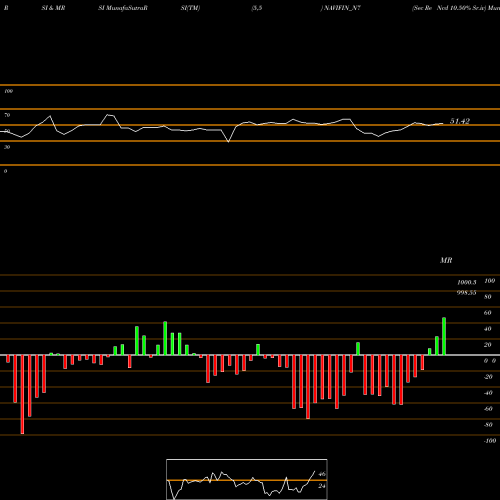Click the RSI value 51.42 label
Screen dimensions: 500x500
[x=460, y=121]
